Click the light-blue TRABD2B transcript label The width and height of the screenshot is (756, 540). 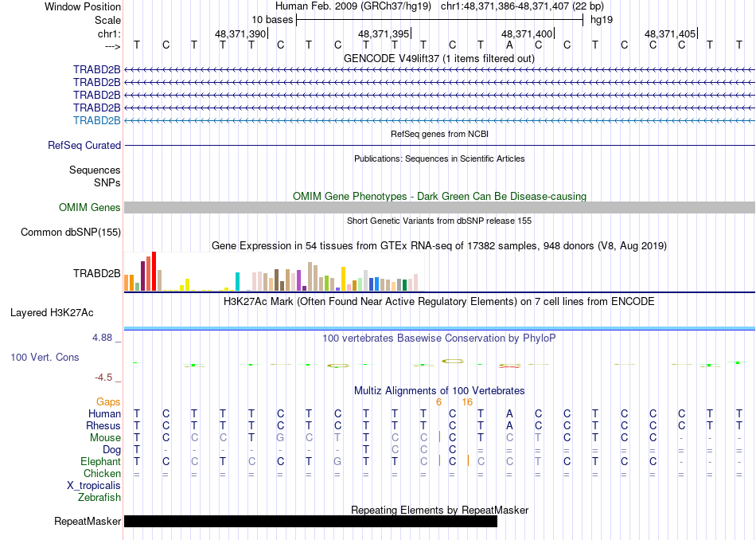[96, 120]
